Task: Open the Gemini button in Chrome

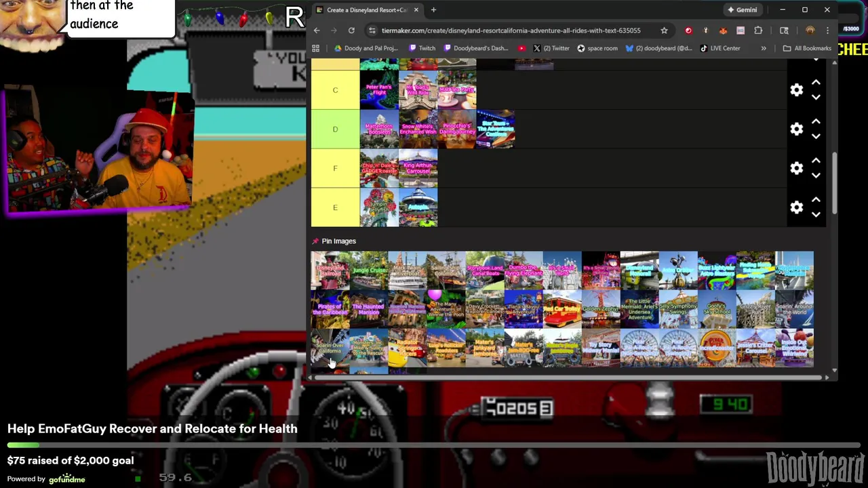Action: [742, 10]
